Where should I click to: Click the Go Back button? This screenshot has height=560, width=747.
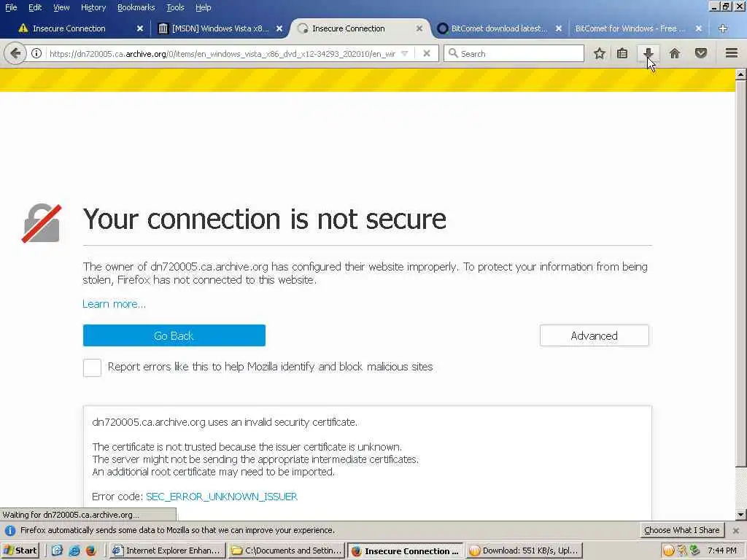[174, 335]
